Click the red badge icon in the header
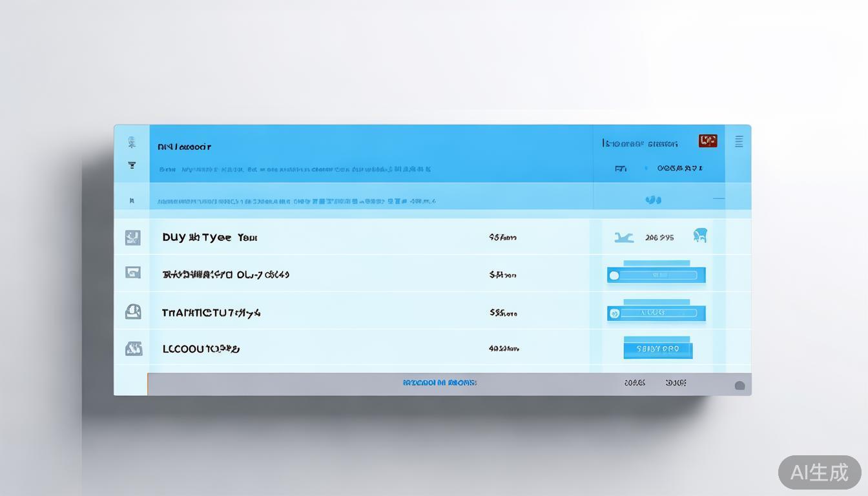868x496 pixels. tap(708, 141)
